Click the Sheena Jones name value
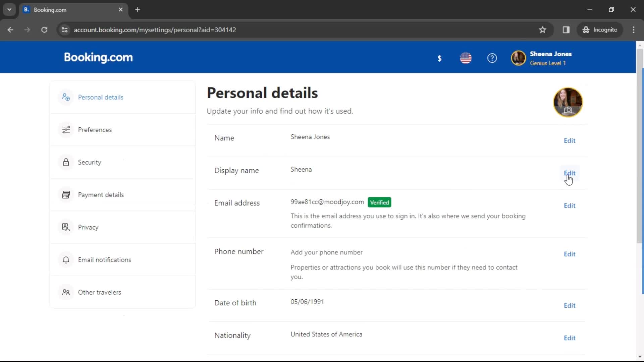The image size is (644, 362). pos(310,137)
